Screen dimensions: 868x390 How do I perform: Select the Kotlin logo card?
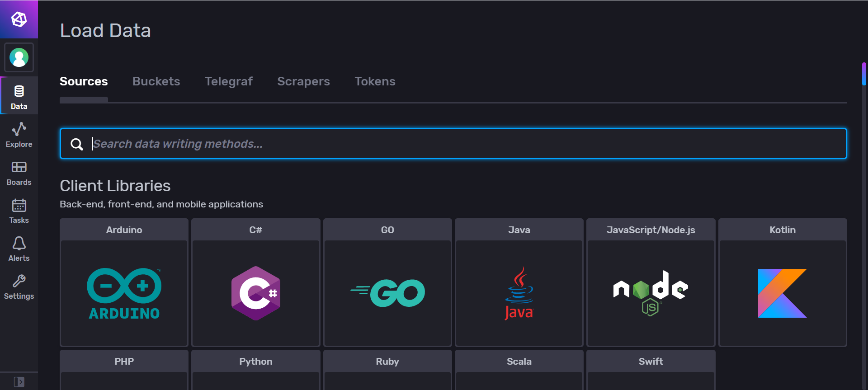(x=783, y=293)
